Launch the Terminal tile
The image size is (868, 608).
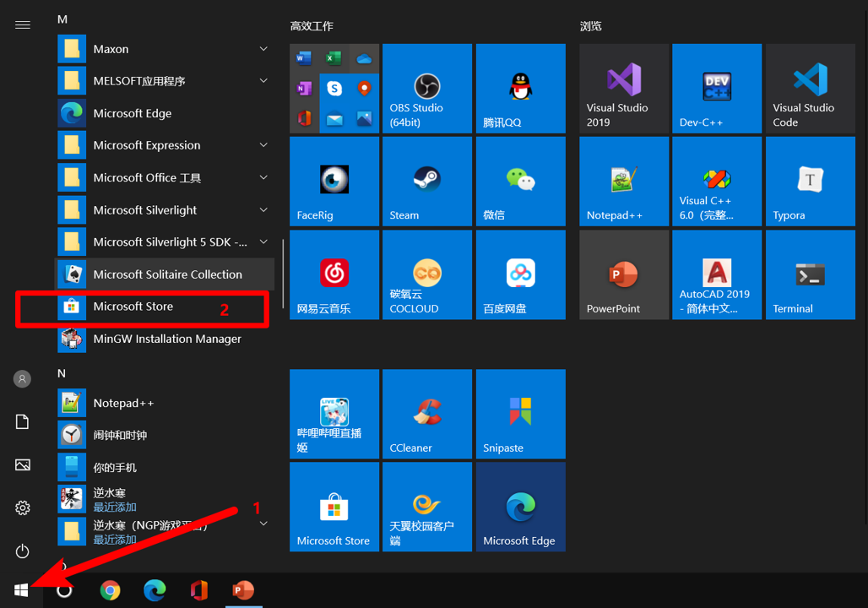point(811,274)
